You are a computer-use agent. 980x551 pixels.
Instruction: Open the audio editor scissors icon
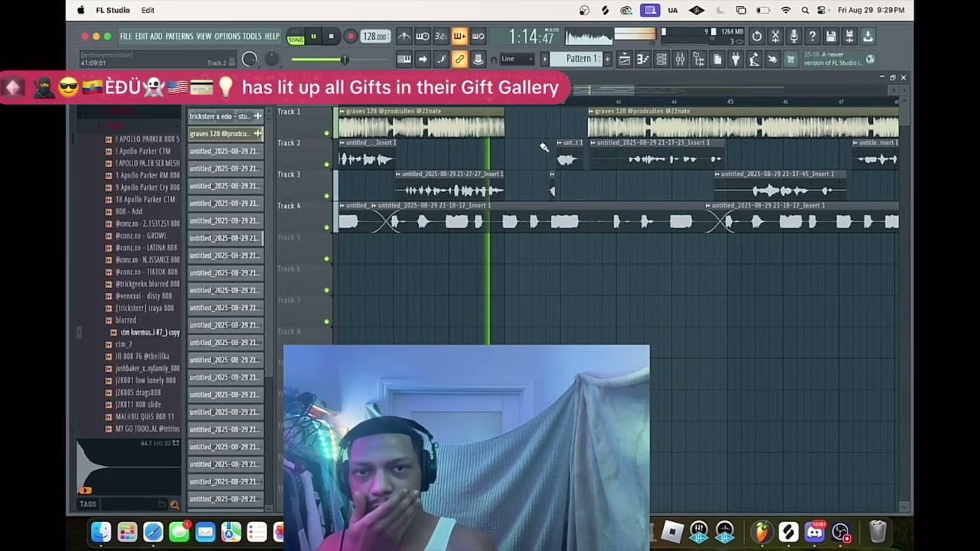tap(775, 36)
